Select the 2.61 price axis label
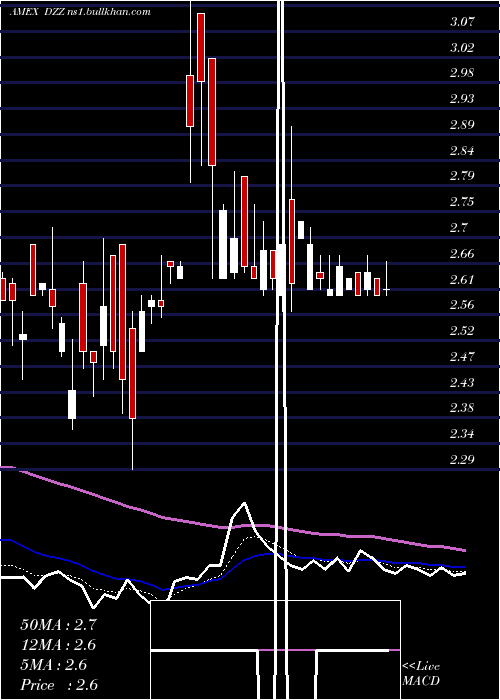This screenshot has height=700, width=500. coord(462,280)
